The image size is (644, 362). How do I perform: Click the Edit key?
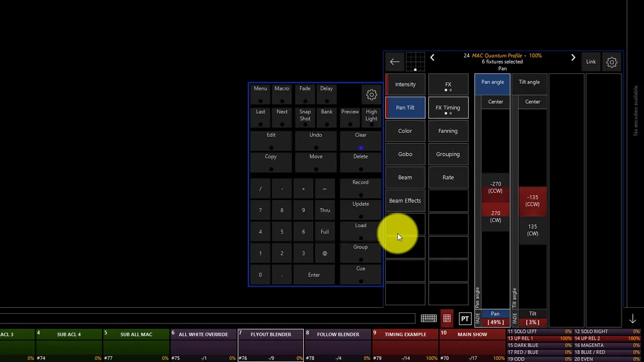[x=271, y=140]
